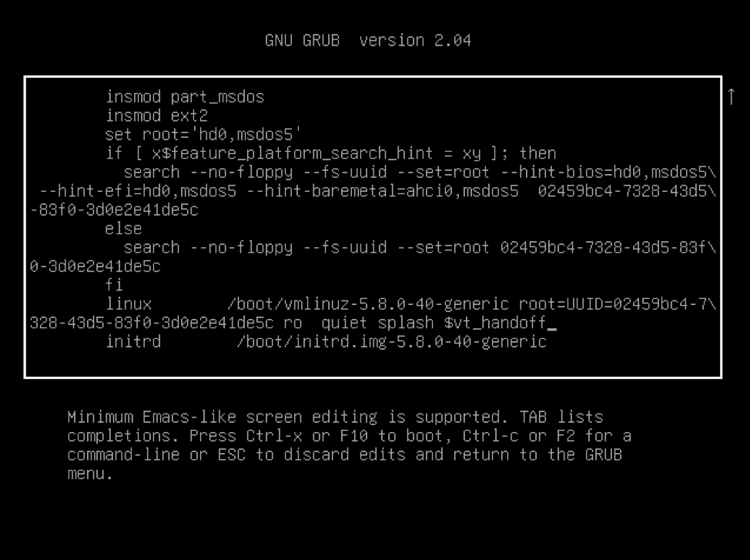
Task: Click the 'insmod part_msdos' line
Action: pyautogui.click(x=185, y=97)
